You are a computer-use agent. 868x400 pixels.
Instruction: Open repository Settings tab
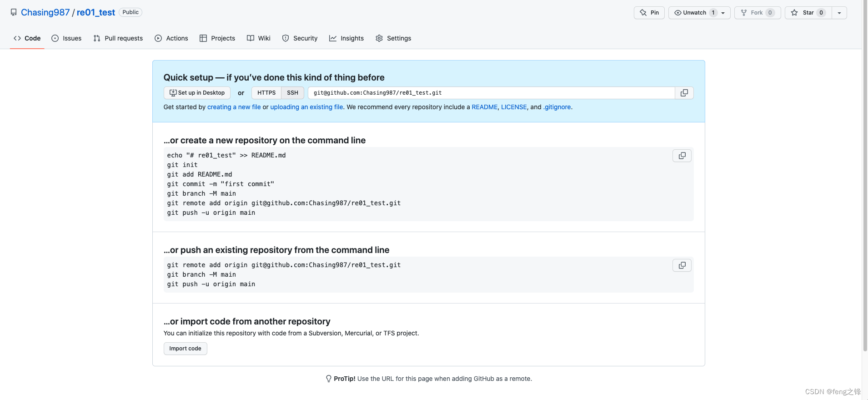393,38
